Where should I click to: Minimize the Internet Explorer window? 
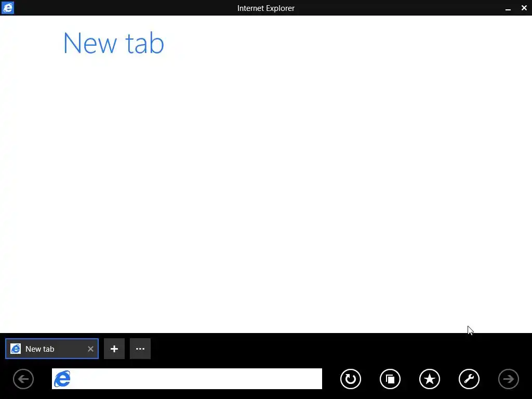508,8
